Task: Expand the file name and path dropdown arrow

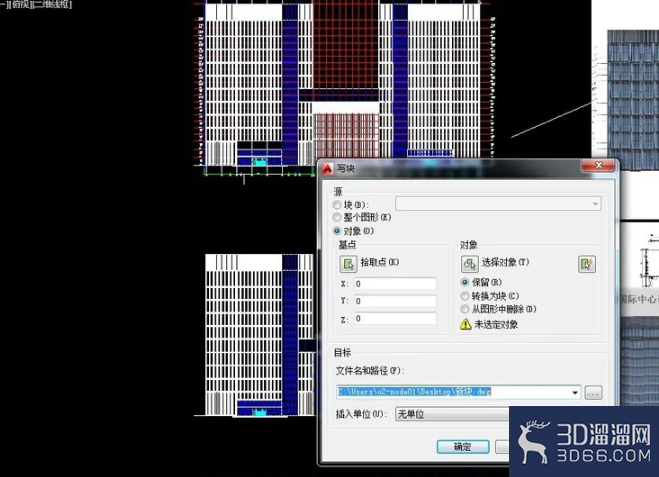Action: click(575, 393)
